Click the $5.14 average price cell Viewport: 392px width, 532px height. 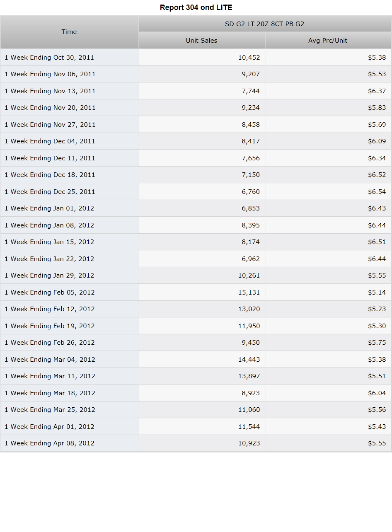pyautogui.click(x=328, y=292)
